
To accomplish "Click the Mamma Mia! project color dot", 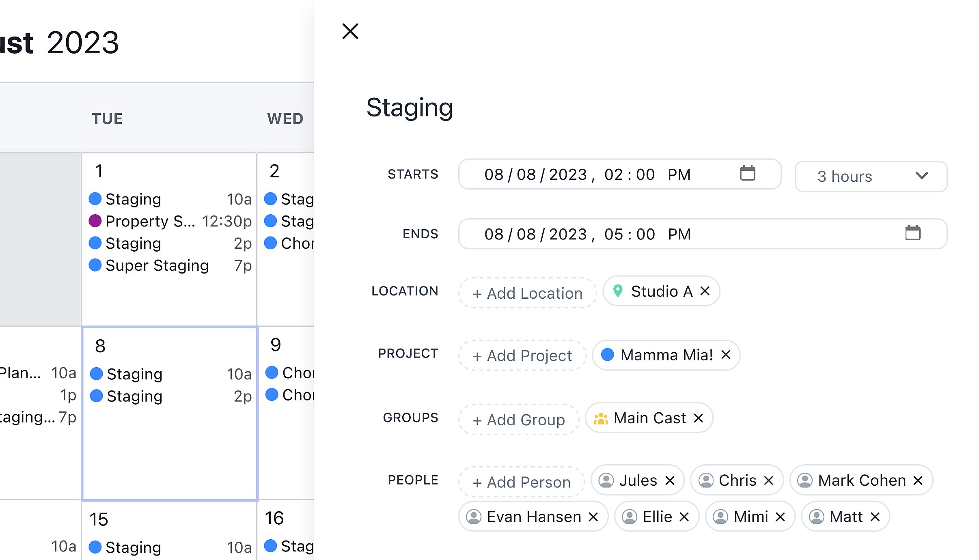I will point(608,355).
